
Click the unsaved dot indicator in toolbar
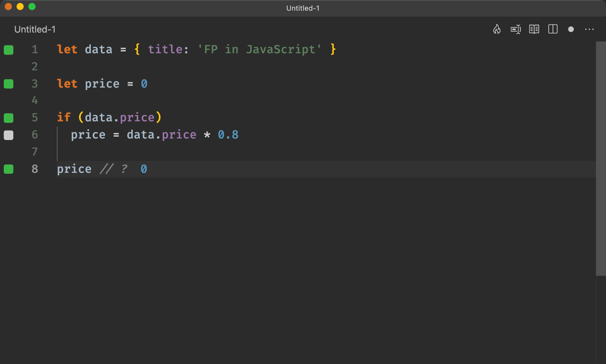[571, 29]
